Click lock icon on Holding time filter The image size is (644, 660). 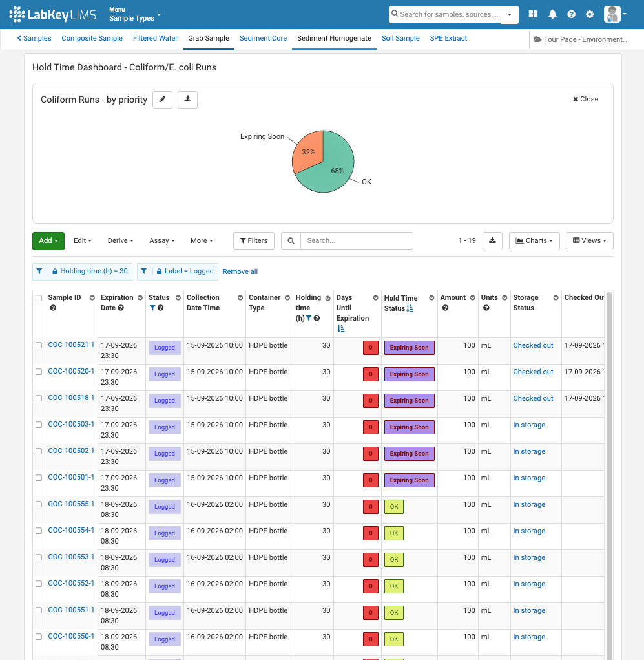55,271
